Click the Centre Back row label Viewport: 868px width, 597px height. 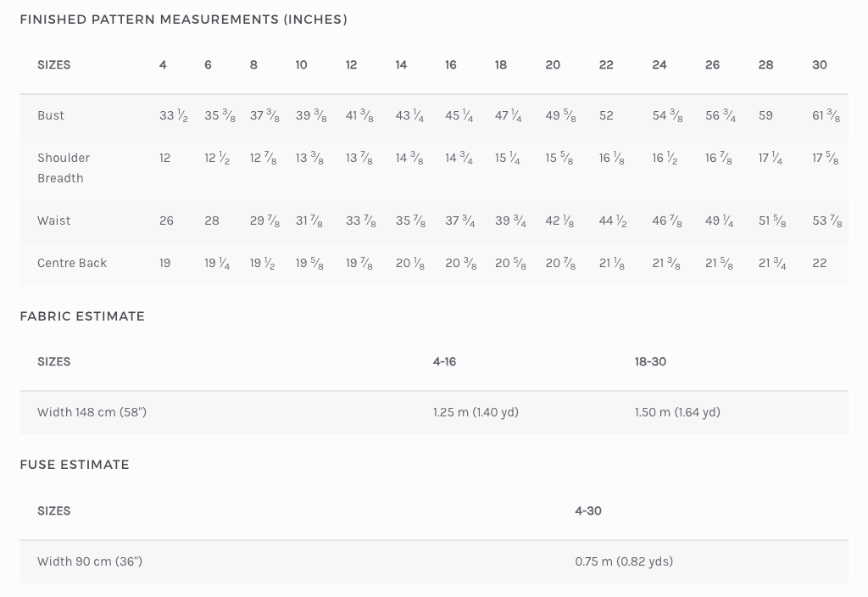72,263
